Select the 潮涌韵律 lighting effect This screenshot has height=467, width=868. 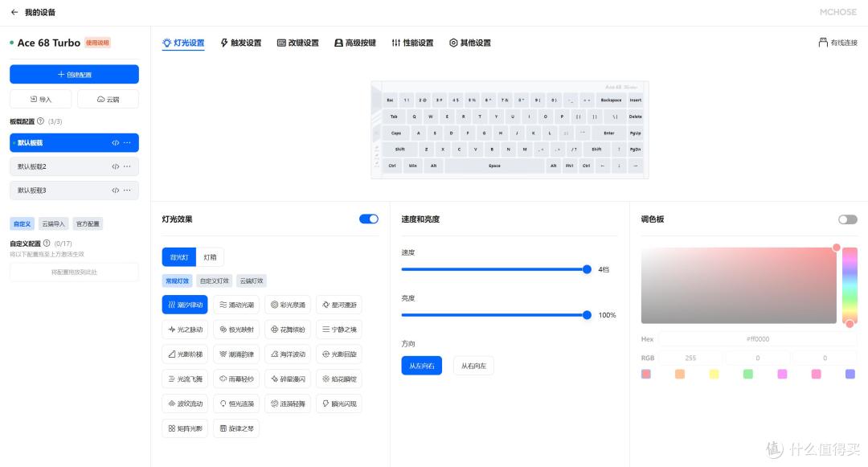click(x=236, y=354)
